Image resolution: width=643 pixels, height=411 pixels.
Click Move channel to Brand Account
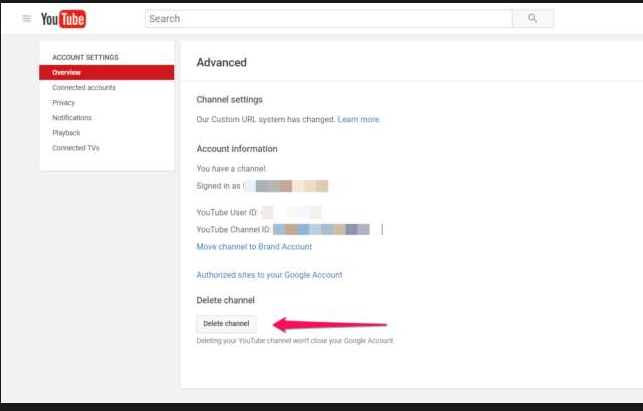[x=254, y=247]
